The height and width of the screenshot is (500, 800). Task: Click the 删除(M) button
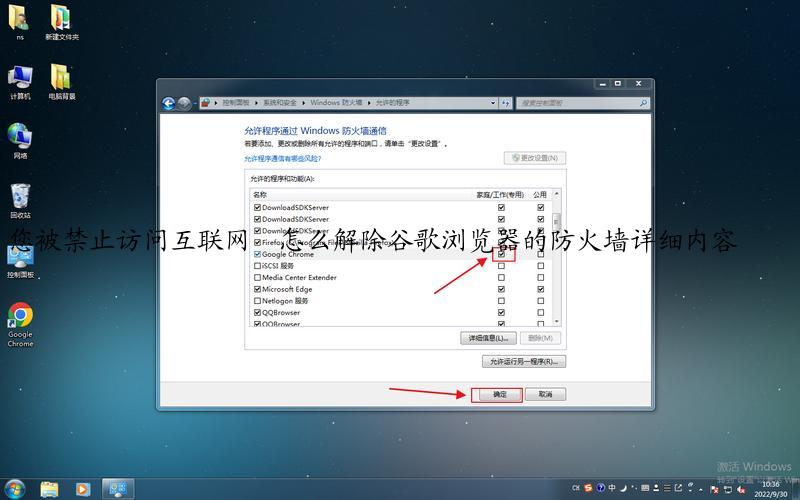(x=540, y=338)
